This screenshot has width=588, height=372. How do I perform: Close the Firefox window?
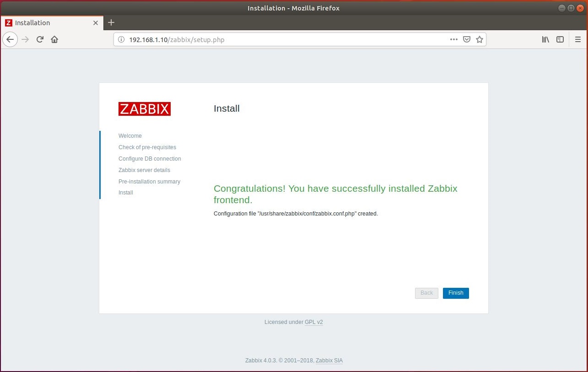[x=579, y=8]
